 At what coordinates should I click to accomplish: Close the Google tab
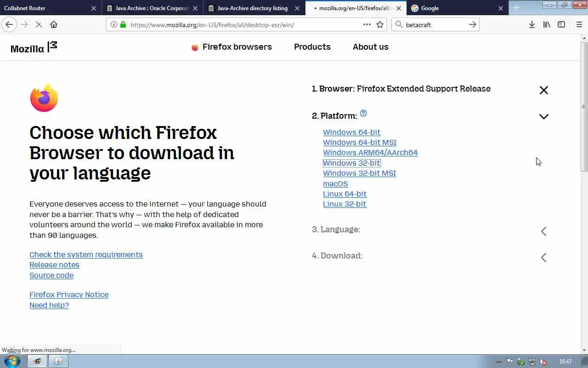click(501, 8)
